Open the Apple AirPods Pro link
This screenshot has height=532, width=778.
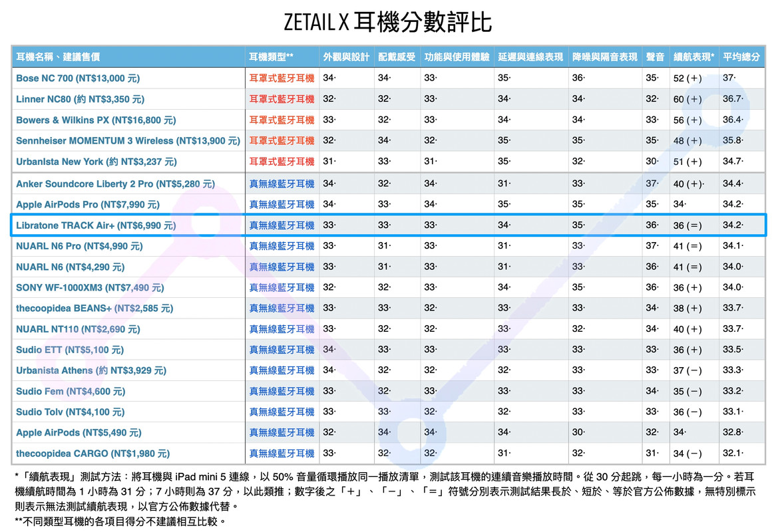coord(87,205)
